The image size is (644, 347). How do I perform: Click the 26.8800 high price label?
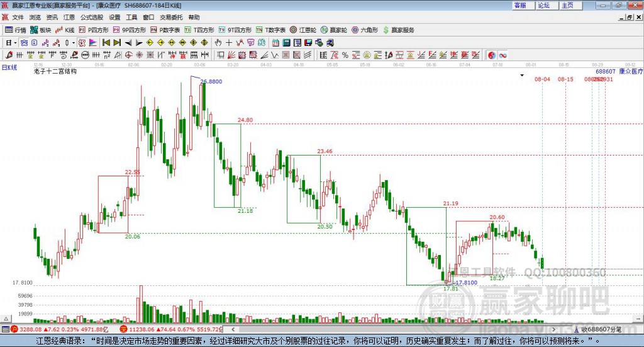click(x=211, y=81)
